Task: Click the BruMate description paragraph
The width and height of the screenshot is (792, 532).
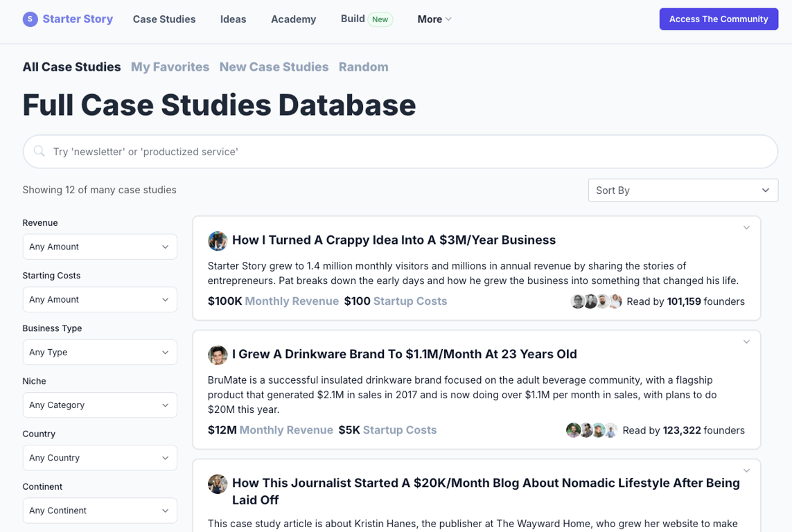Action: 462,395
